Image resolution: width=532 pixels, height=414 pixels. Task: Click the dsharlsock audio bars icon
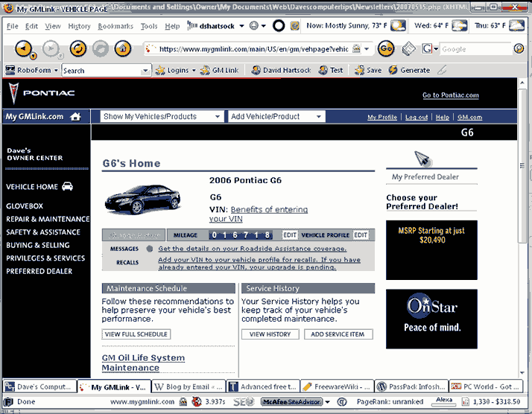point(192,25)
